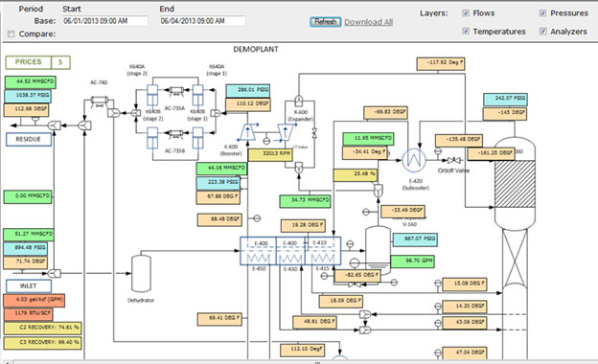Image resolution: width=598 pixels, height=364 pixels.
Task: Edit the Base End date field
Action: click(x=202, y=21)
